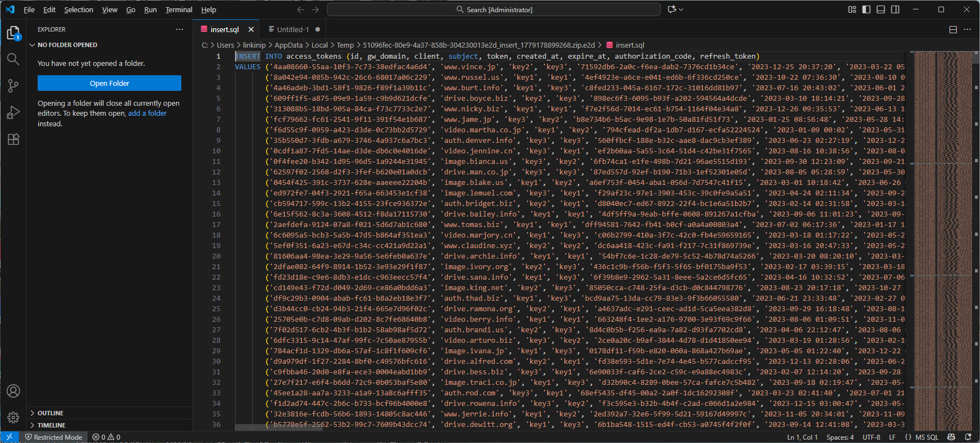Open the Manage gear menu
The image size is (980, 443).
pos(13,418)
